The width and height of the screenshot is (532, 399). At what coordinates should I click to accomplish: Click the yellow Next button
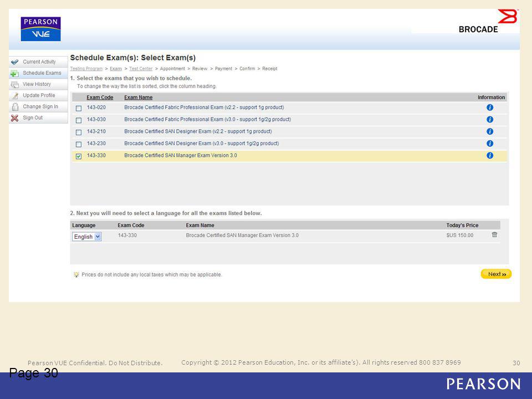tap(496, 274)
